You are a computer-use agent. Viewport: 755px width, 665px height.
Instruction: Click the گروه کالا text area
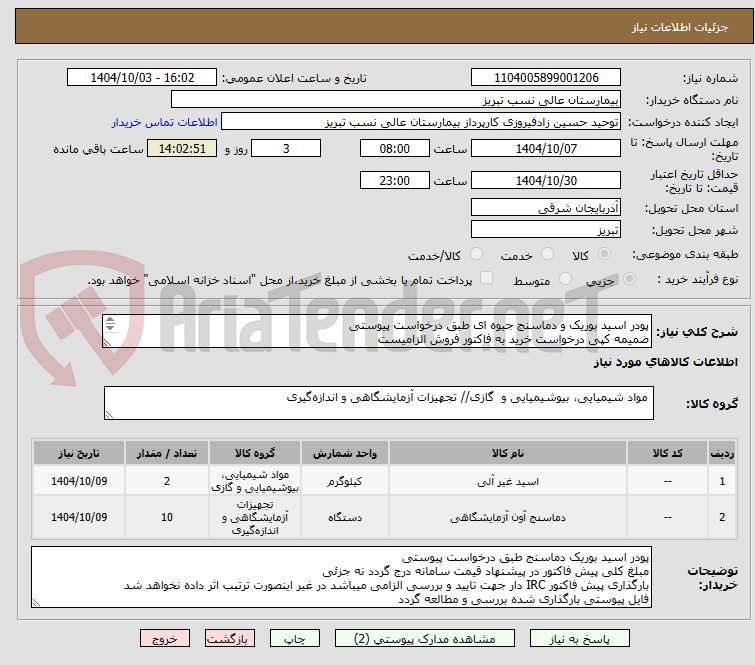pyautogui.click(x=379, y=403)
